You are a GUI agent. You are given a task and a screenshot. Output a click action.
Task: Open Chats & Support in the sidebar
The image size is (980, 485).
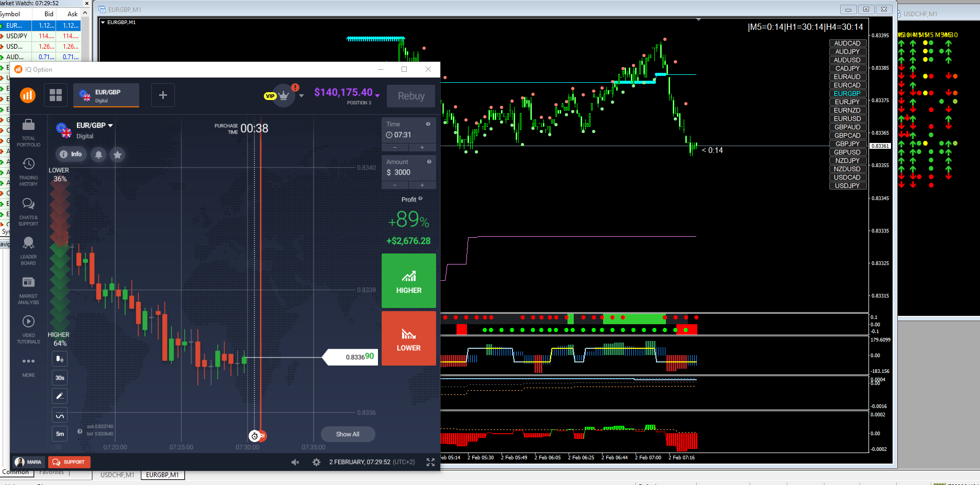pos(29,212)
